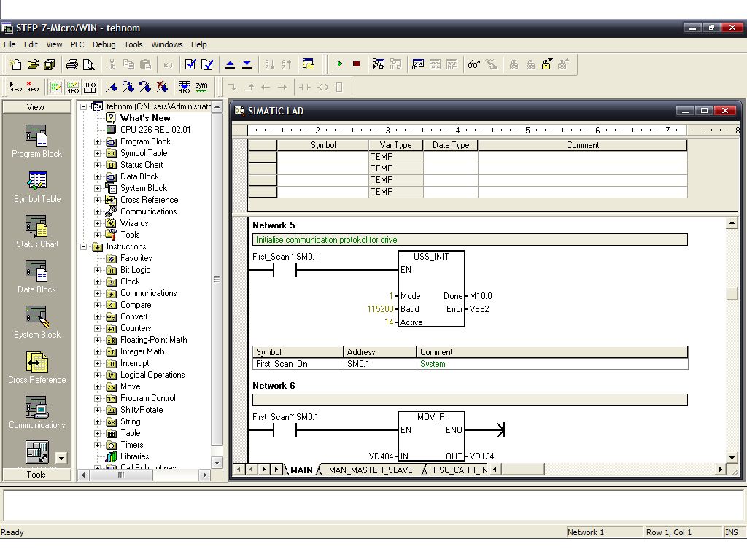This screenshot has height=560, width=747.
Task: Toggle POU comments display button
Action: click(x=55, y=87)
